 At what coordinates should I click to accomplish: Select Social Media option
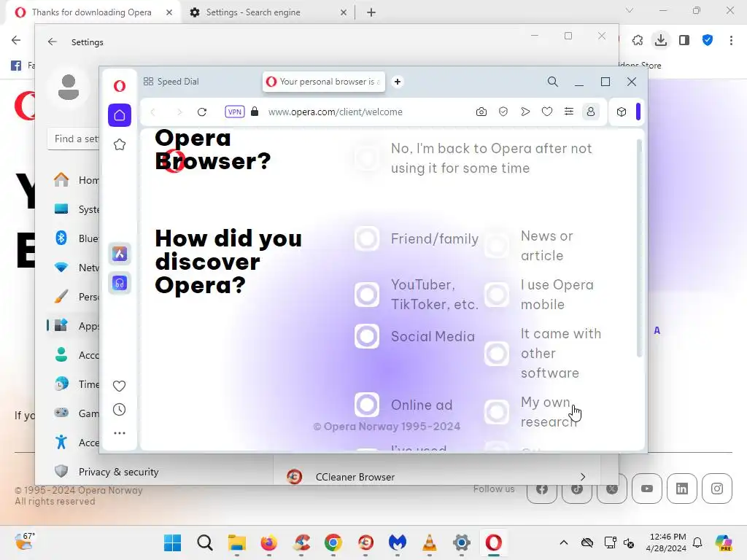click(x=367, y=336)
